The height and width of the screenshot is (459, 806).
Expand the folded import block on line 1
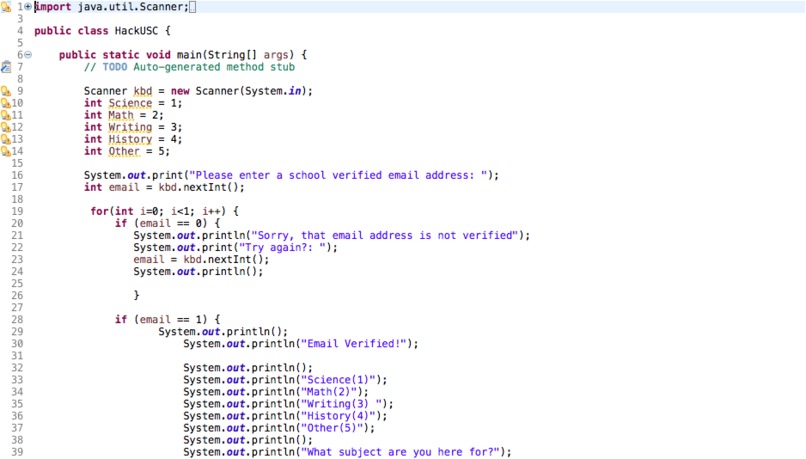(x=28, y=7)
